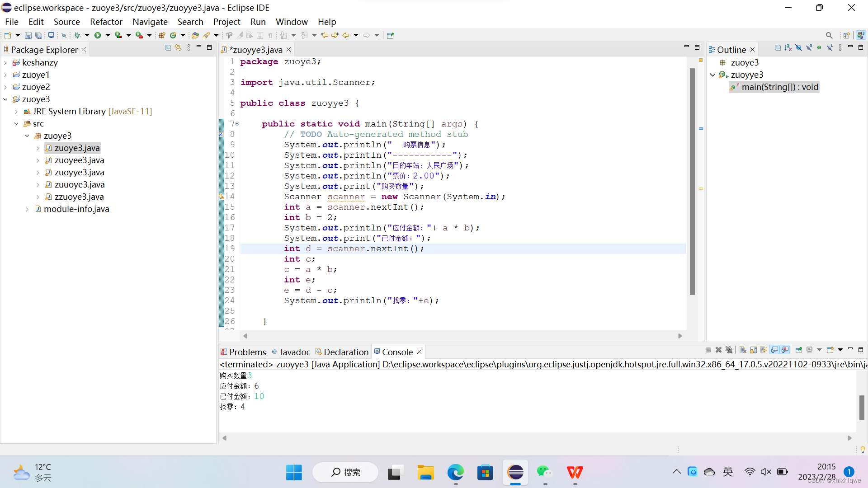
Task: Open the Refactor menu
Action: coord(106,22)
